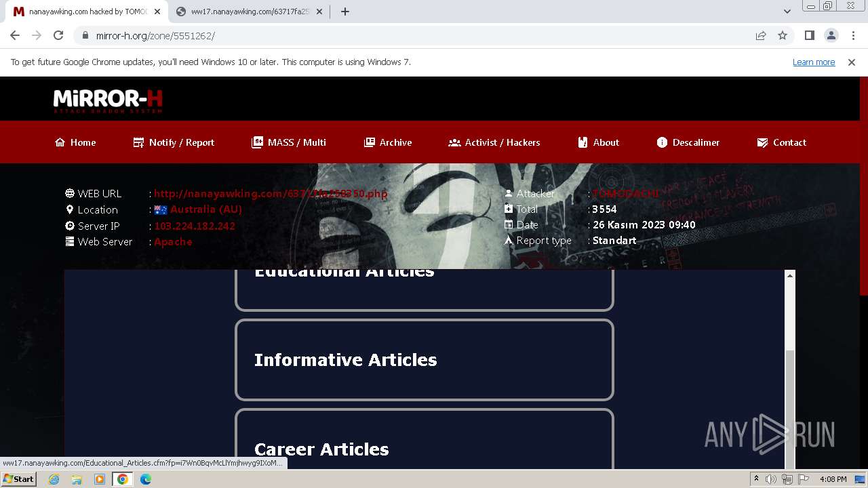Click the icon beside Report type
This screenshot has width=868, height=488.
509,240
